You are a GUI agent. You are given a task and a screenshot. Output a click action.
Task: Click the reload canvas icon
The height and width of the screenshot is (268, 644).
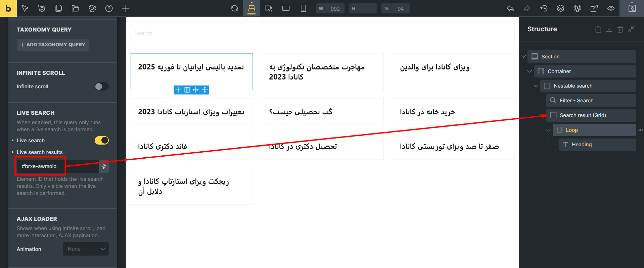[x=235, y=8]
